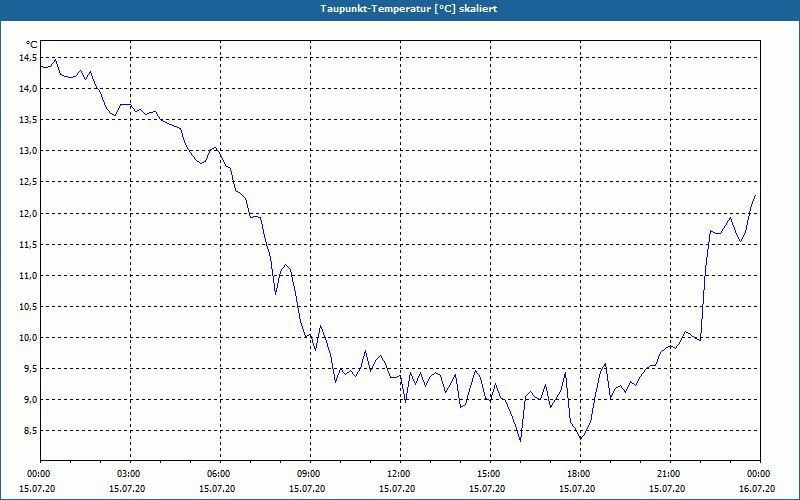Image resolution: width=800 pixels, height=500 pixels.
Task: Select the "09:00" time axis label
Action: (x=310, y=474)
